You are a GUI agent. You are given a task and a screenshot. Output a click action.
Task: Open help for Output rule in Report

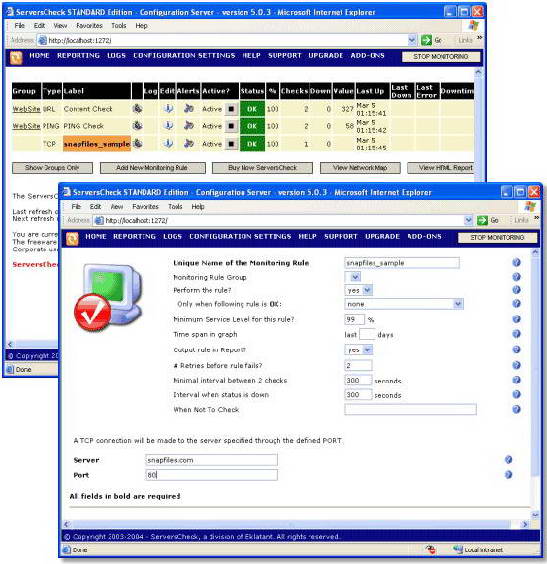516,350
